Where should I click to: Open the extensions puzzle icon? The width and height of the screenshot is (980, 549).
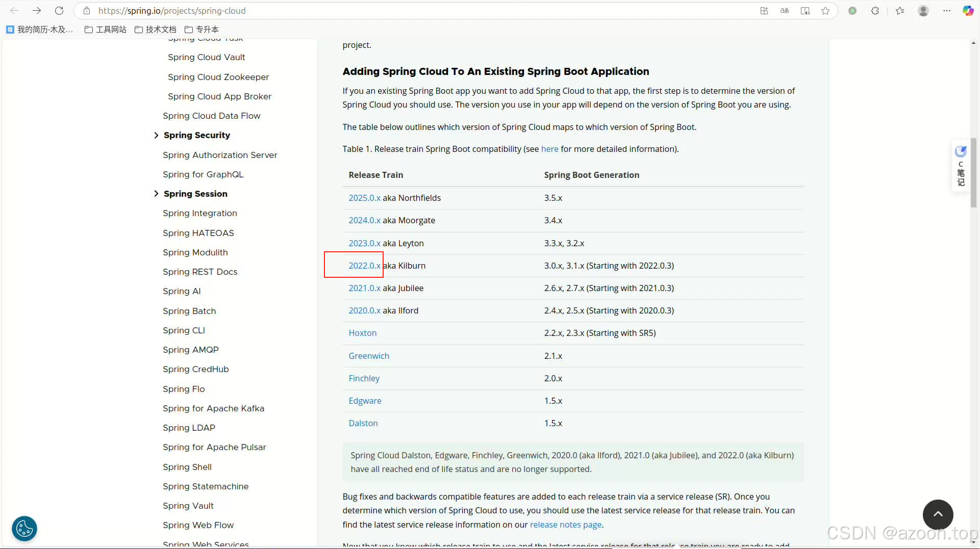pyautogui.click(x=875, y=11)
